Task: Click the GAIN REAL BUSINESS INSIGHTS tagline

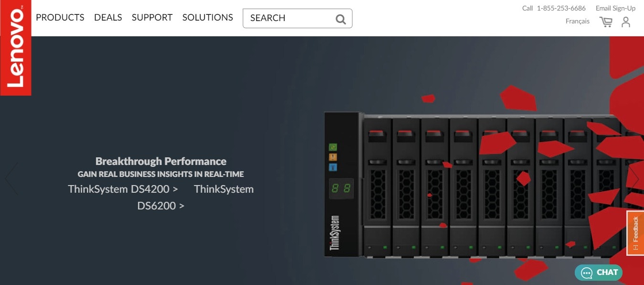Action: point(161,175)
